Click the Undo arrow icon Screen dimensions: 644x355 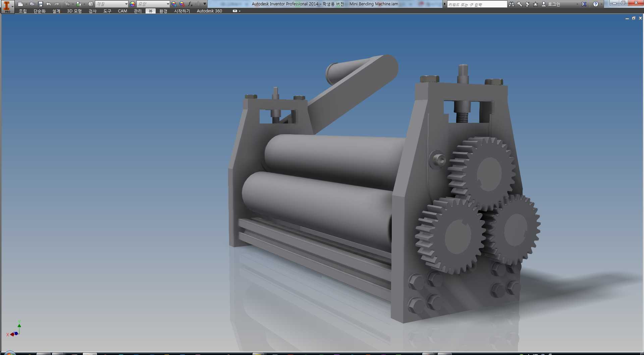[49, 4]
